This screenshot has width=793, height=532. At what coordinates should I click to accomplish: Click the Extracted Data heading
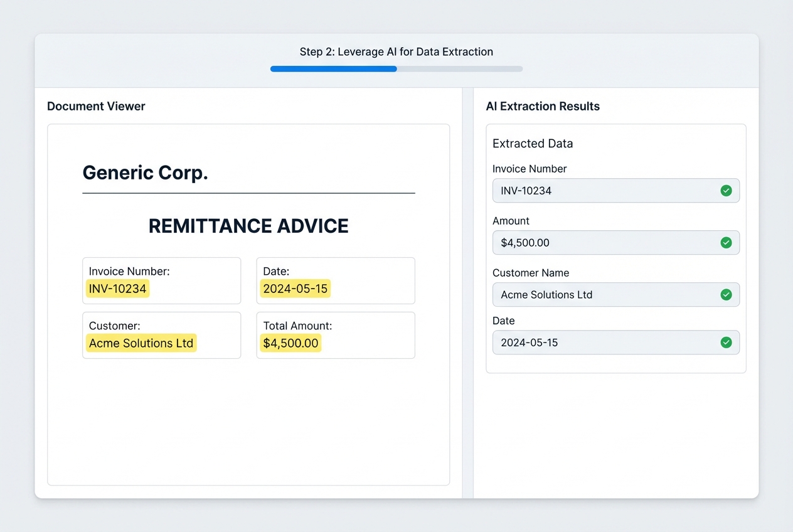tap(532, 143)
